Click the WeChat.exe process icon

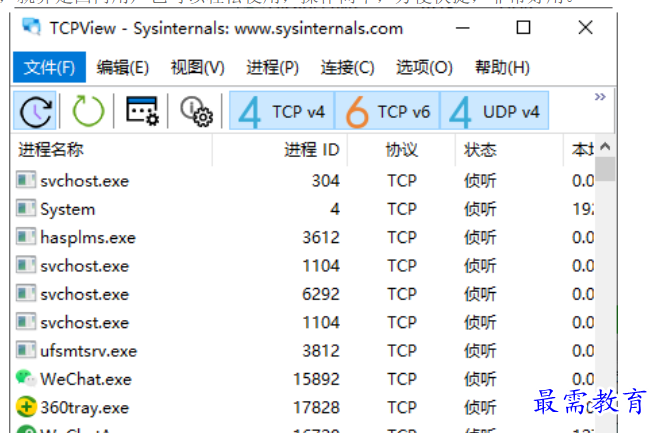pos(25,378)
